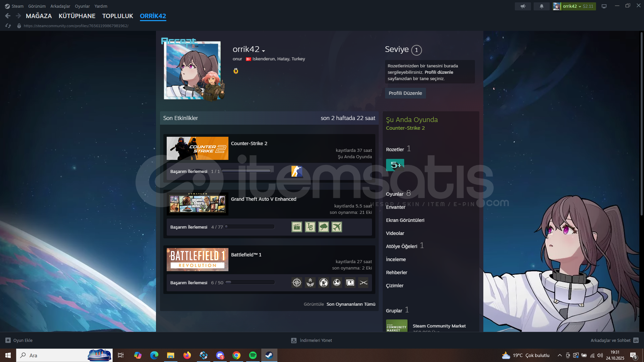Open the Görünüm menu

(37, 6)
